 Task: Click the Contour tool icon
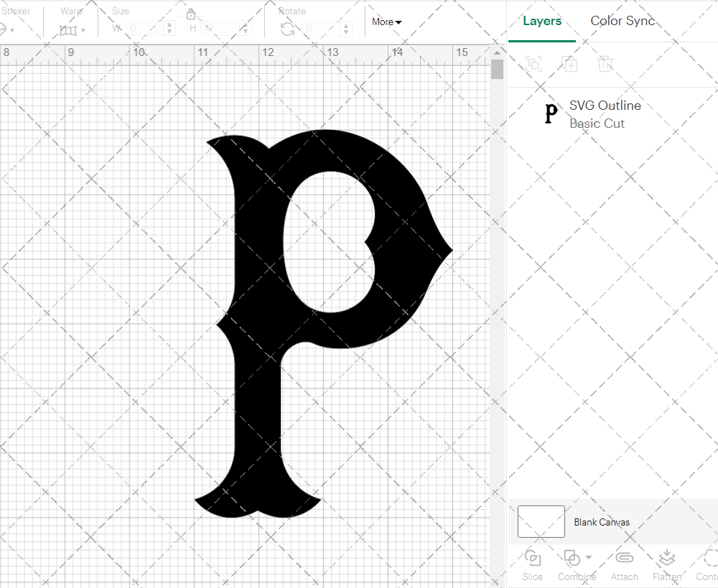[711, 559]
